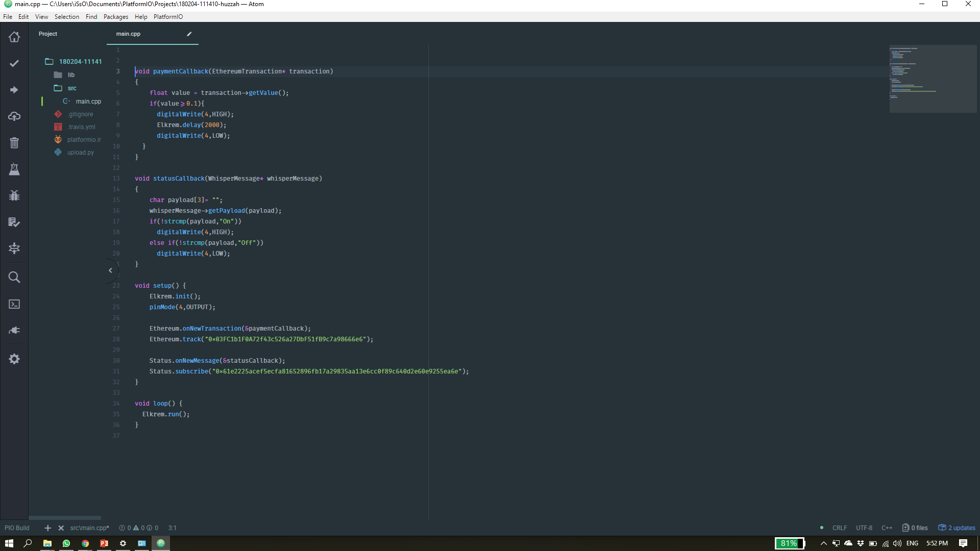
Task: Click the Clean trash icon
Action: pos(14,143)
